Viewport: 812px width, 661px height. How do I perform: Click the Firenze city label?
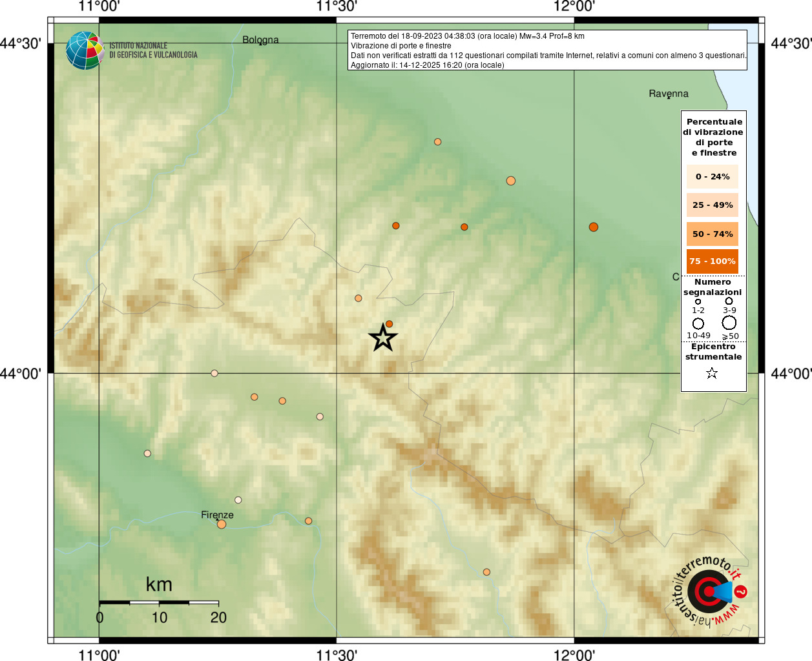[x=217, y=515]
